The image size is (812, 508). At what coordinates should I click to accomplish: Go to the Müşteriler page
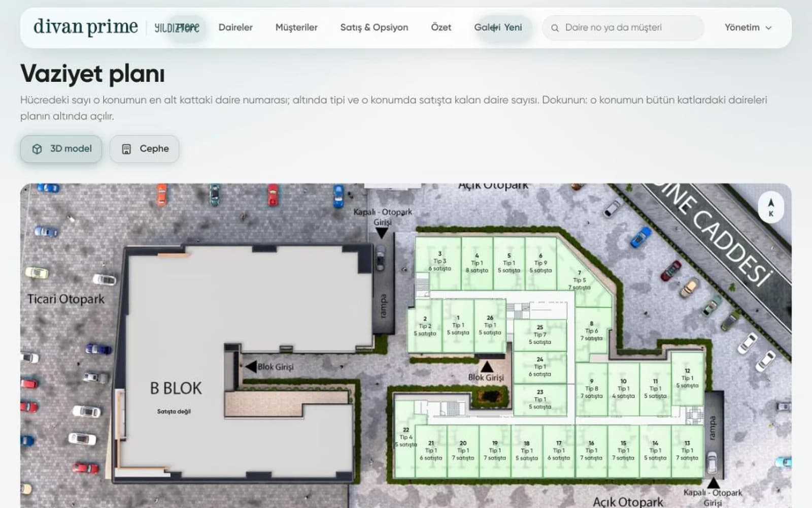coord(296,27)
